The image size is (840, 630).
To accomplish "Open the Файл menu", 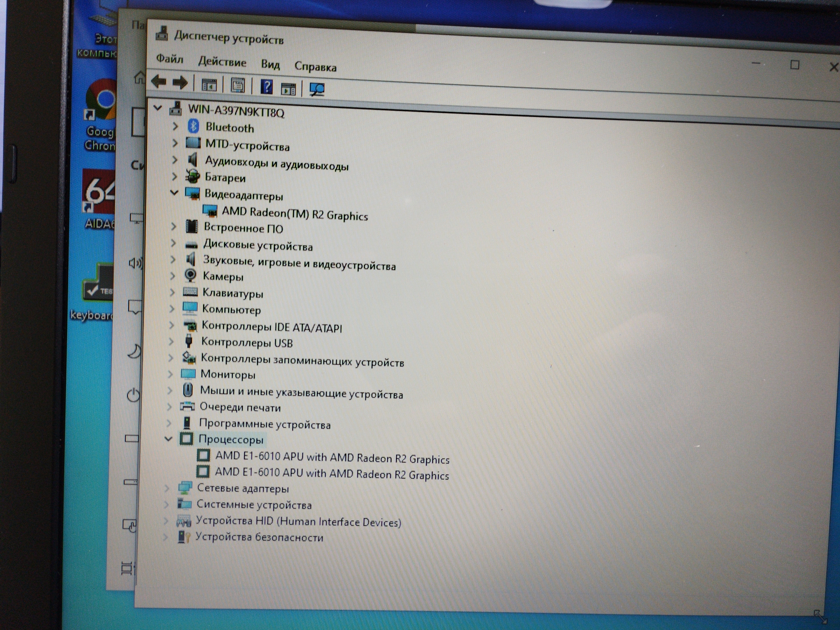I will click(170, 58).
